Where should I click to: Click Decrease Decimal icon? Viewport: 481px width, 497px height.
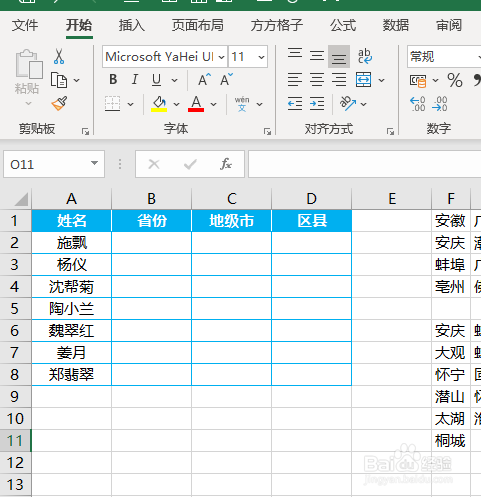tap(440, 104)
